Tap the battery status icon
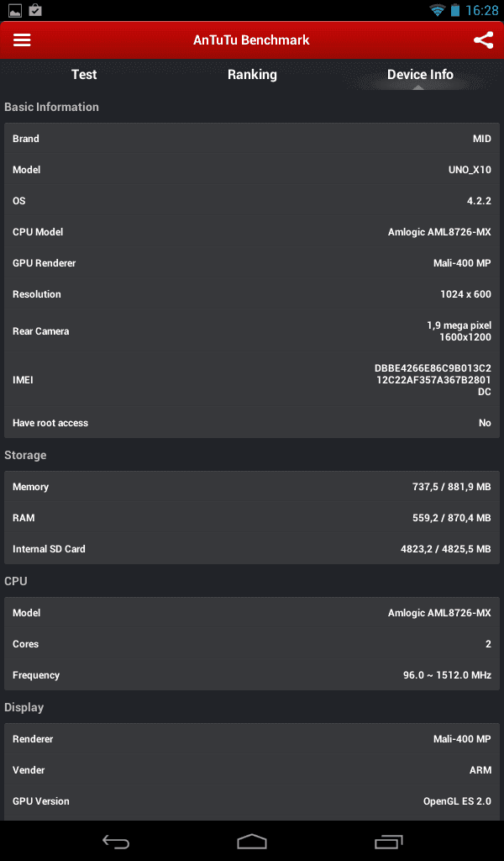Screen dimensions: 504x861 click(455, 10)
